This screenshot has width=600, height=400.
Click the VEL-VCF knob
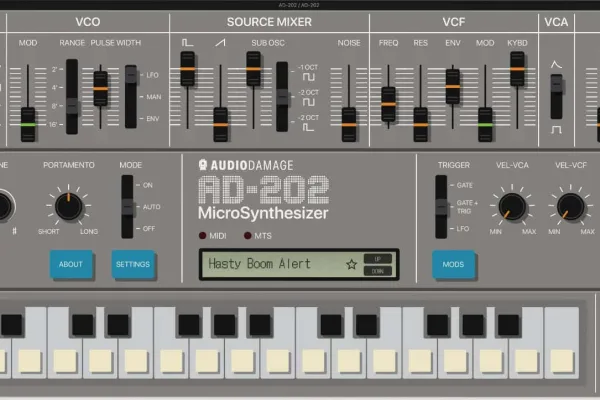click(571, 207)
